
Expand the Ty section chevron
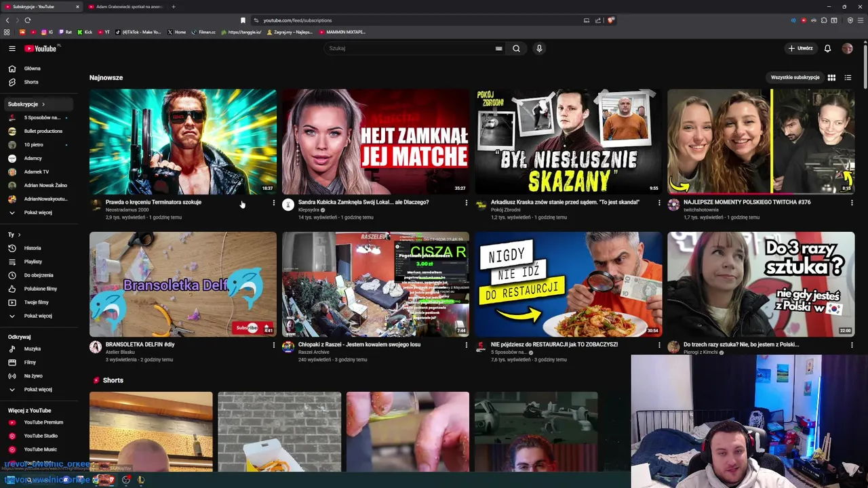(19, 235)
